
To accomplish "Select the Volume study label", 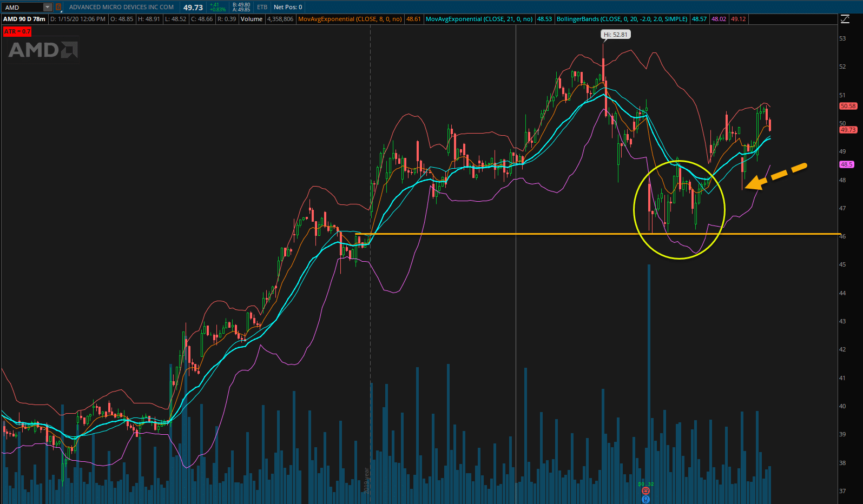I will tap(252, 19).
